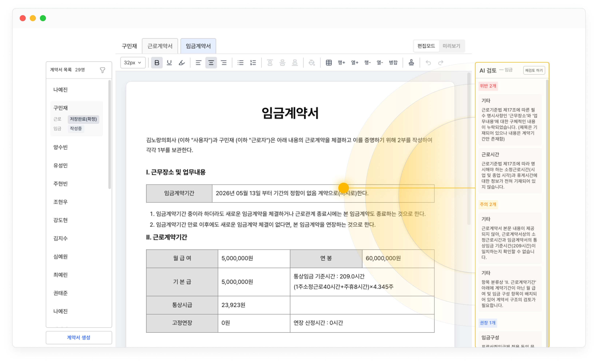The height and width of the screenshot is (364, 598).
Task: Set cell vertical alignment to middle
Action: (x=282, y=63)
